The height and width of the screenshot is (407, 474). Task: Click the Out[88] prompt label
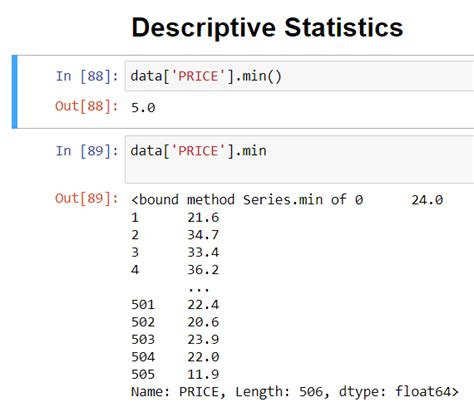tap(87, 106)
